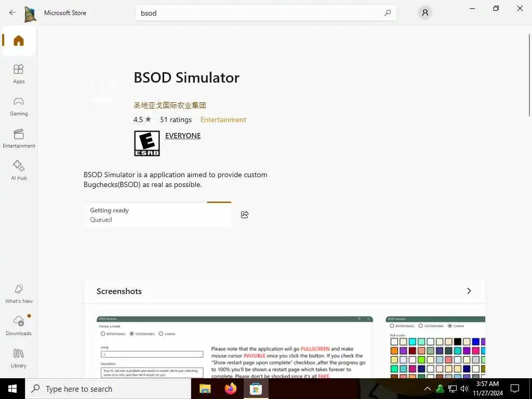Screen dimensions: 532x399
Task: Open the Downloads section
Action: 19,326
